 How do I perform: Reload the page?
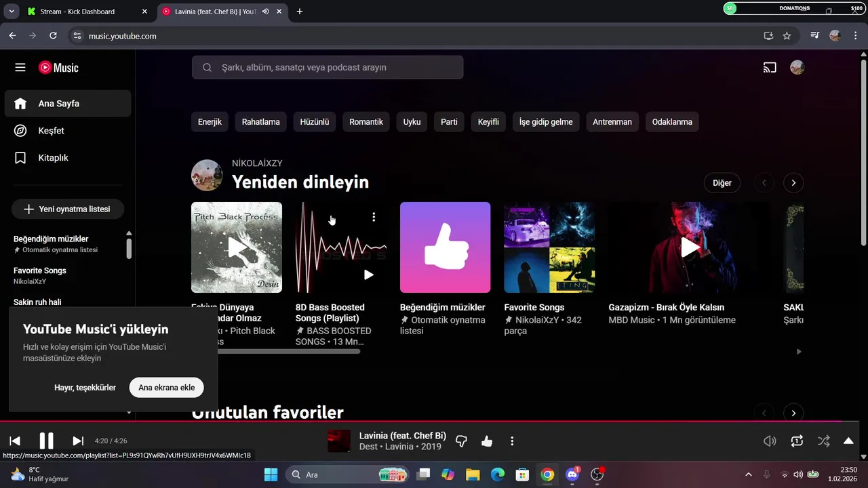[54, 36]
